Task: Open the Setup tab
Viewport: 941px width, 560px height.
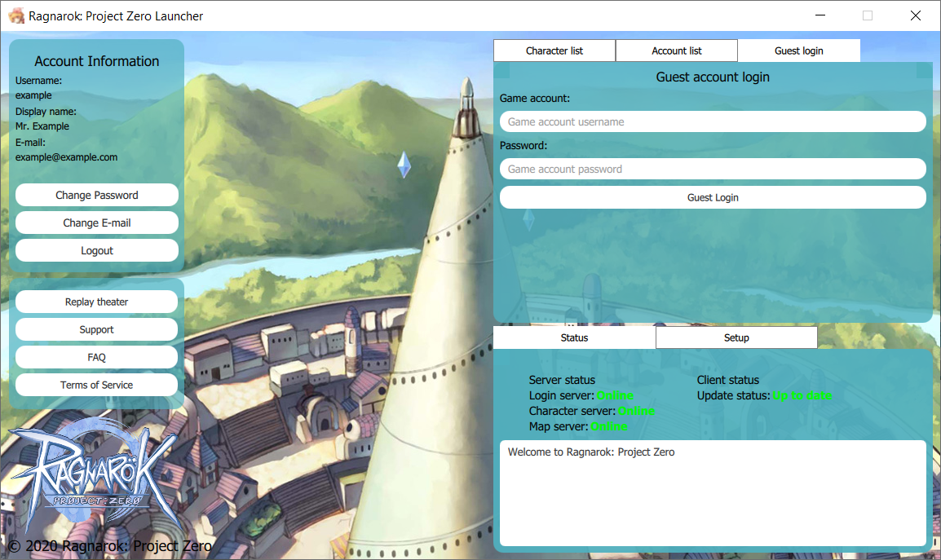Action: point(736,337)
